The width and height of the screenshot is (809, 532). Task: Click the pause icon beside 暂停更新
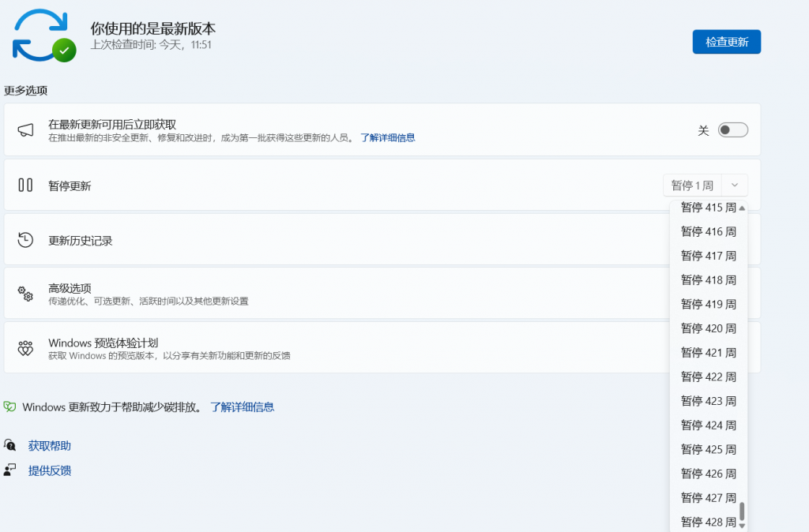tap(25, 185)
